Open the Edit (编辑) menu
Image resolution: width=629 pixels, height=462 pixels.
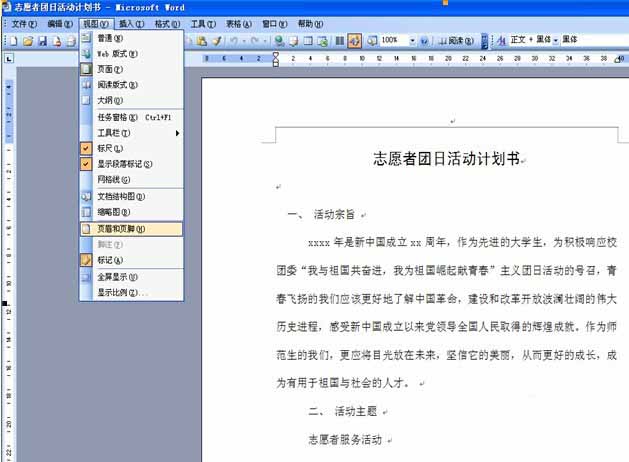(x=60, y=24)
